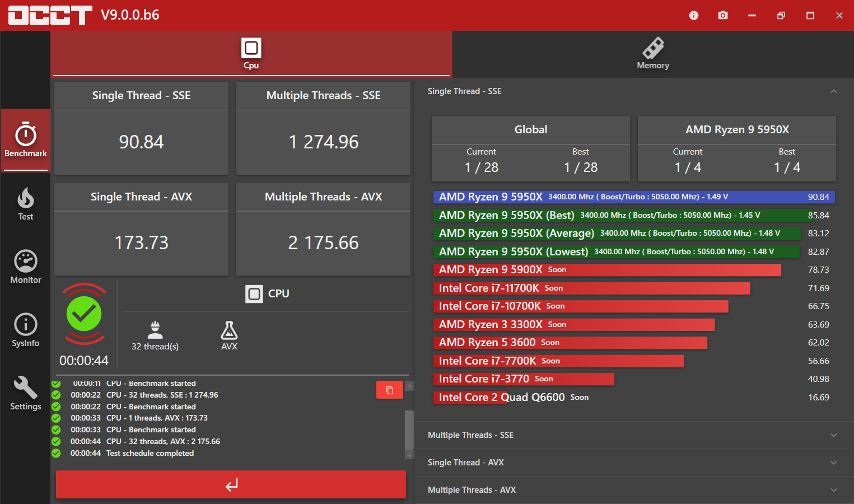Select the Intel Core i7-7700K bar
Screen dimensions: 854x504
tap(558, 361)
